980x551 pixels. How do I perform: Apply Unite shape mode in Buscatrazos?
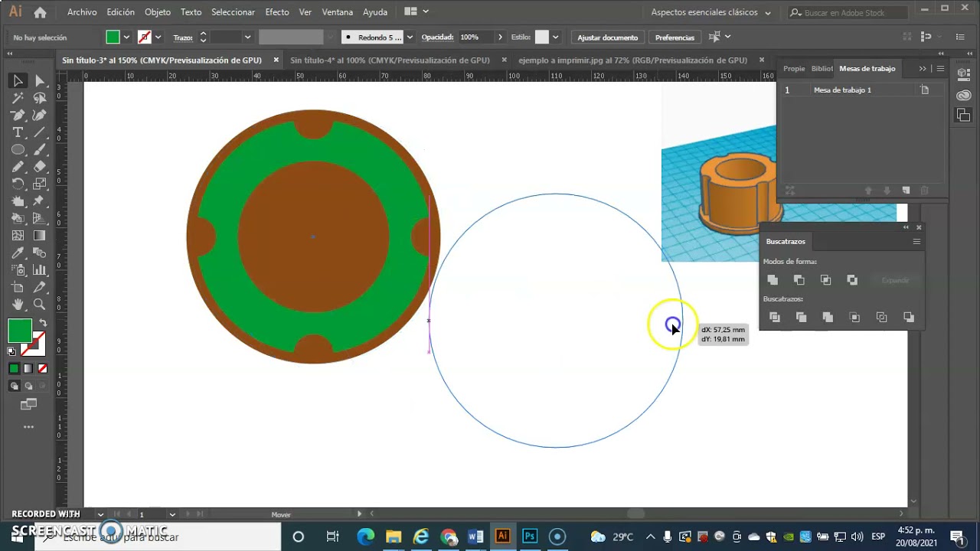pos(773,280)
